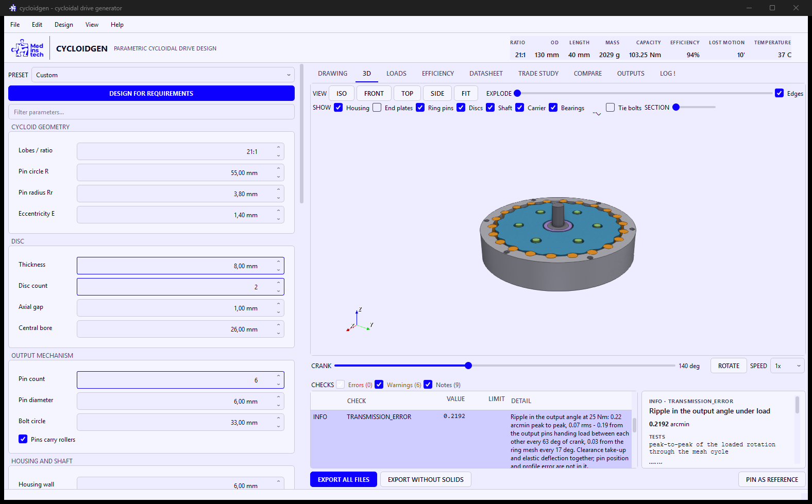Toggle the Edges checkbox
Image resolution: width=812 pixels, height=504 pixels.
click(x=780, y=93)
